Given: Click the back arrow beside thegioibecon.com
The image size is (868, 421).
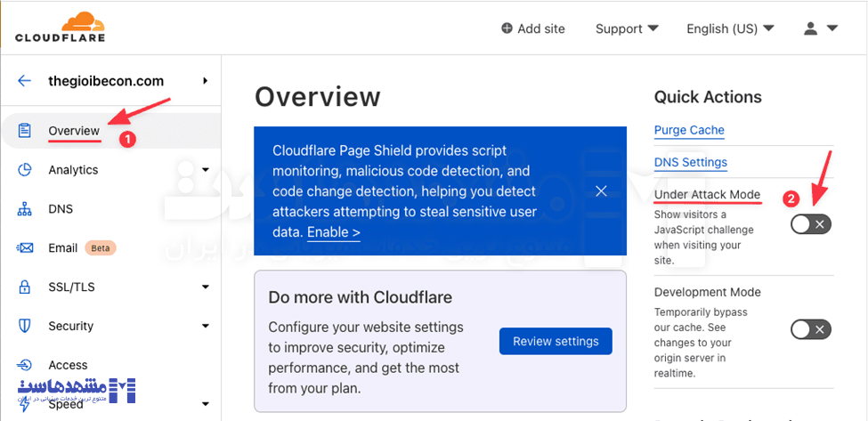Looking at the screenshot, I should pos(24,81).
